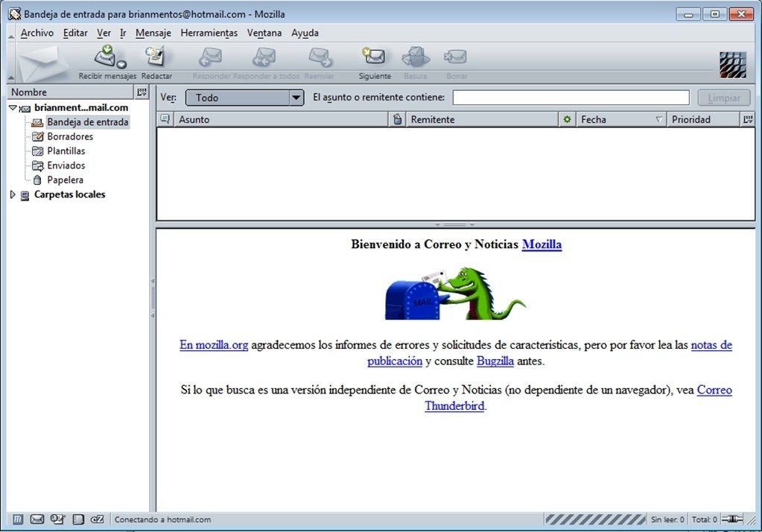Toggle sort order on the Fecha column
The height and width of the screenshot is (532, 762).
(620, 119)
